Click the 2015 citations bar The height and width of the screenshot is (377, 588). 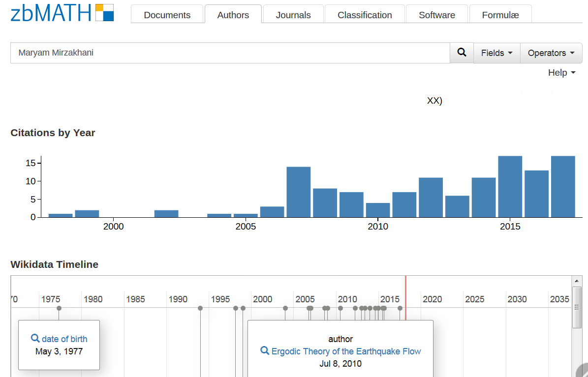510,186
